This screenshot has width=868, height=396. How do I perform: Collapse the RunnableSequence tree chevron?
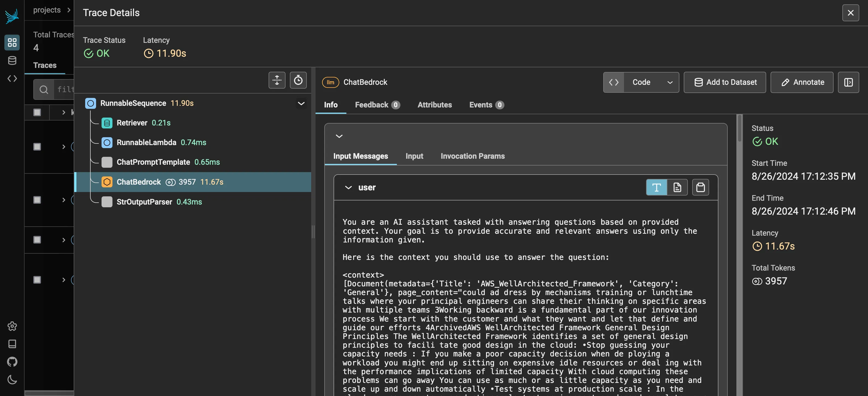pos(301,103)
